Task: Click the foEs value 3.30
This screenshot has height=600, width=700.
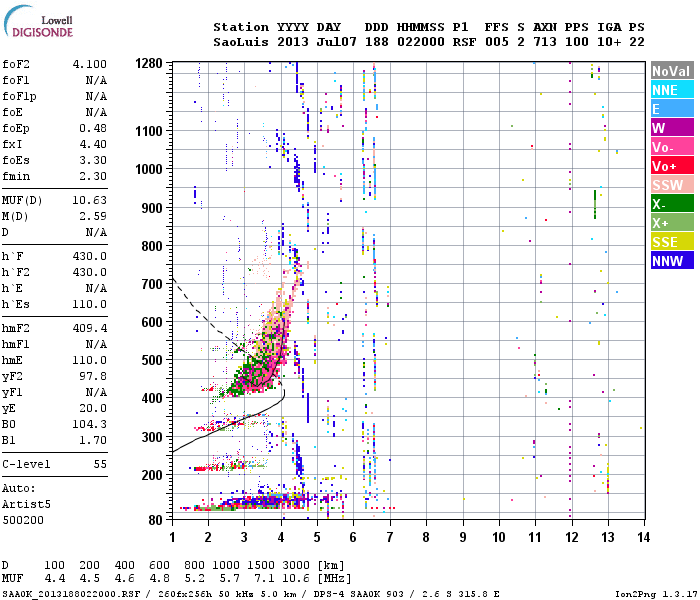Action: [x=93, y=160]
